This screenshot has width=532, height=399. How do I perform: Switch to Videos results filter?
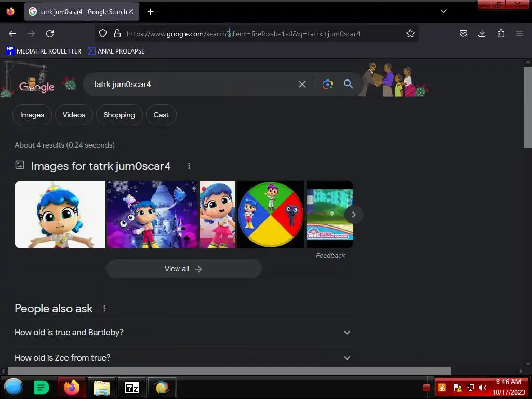pyautogui.click(x=74, y=115)
